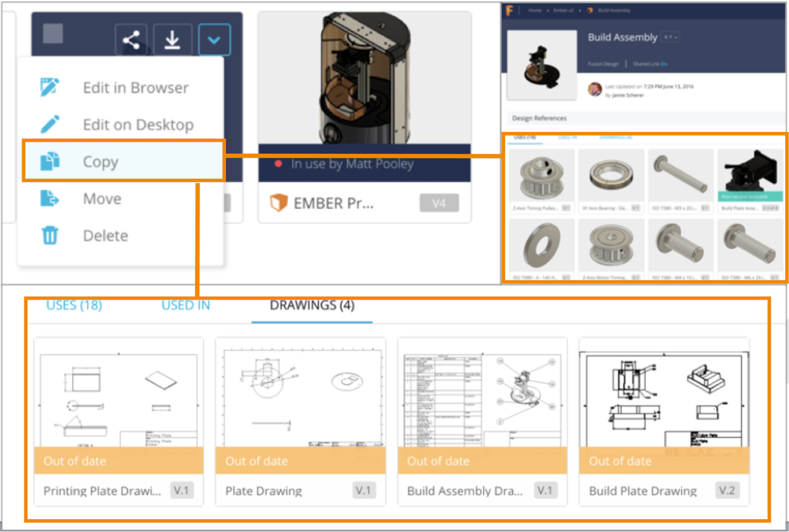Click the Build Plate Drawing file name

pyautogui.click(x=643, y=491)
